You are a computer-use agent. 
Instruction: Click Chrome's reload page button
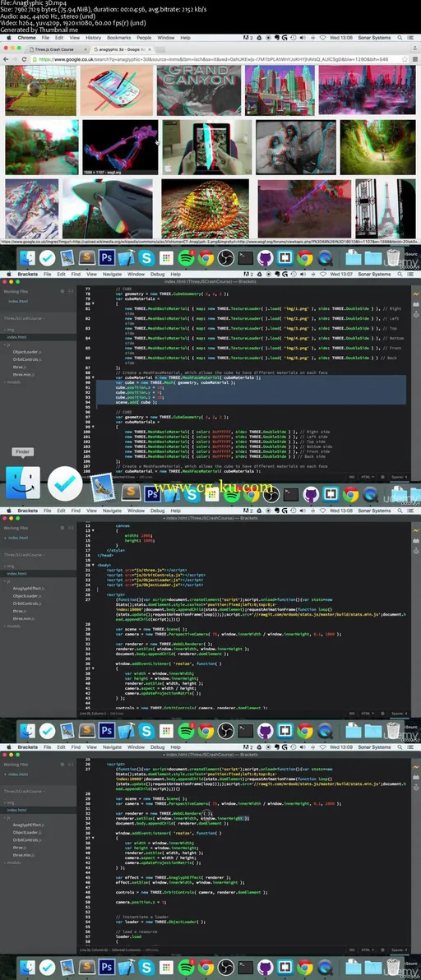[x=25, y=58]
